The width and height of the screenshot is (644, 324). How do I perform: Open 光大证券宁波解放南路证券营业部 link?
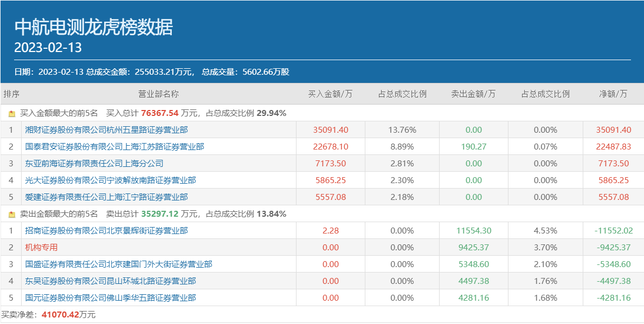(x=111, y=180)
